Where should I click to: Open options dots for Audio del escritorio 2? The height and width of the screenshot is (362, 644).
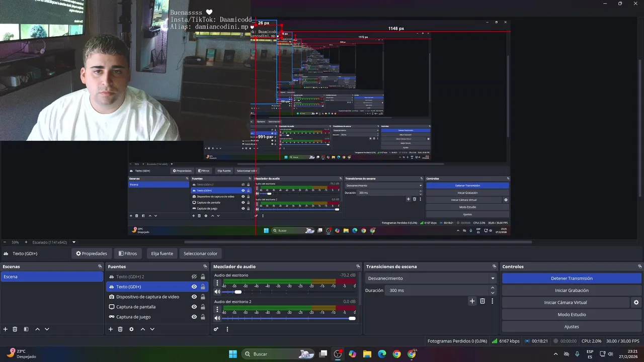pos(217,310)
